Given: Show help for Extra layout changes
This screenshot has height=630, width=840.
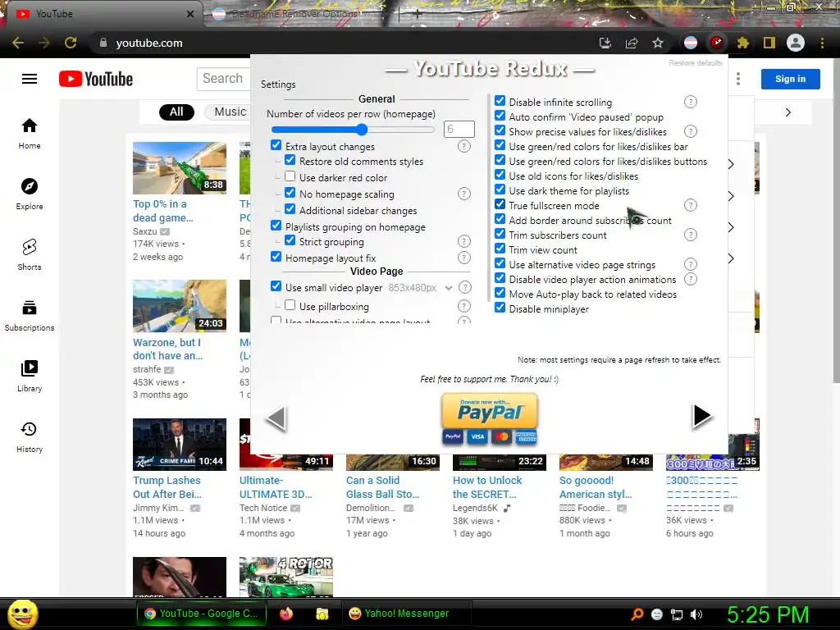Looking at the screenshot, I should pyautogui.click(x=464, y=146).
